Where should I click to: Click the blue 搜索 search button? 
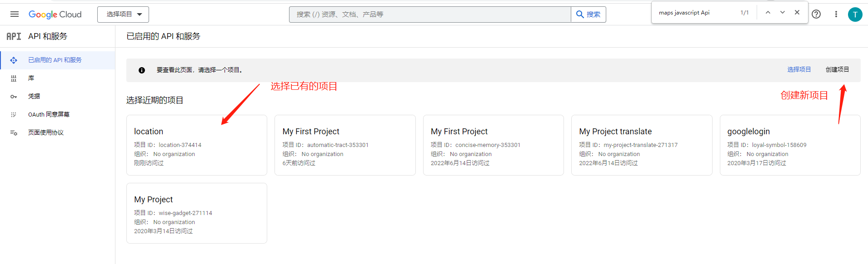589,15
